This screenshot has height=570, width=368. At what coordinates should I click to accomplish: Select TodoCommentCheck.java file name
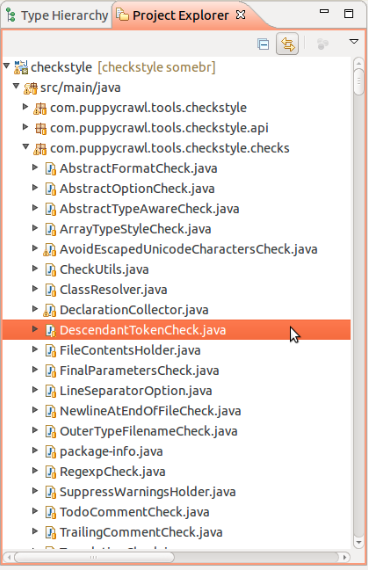[x=135, y=512]
